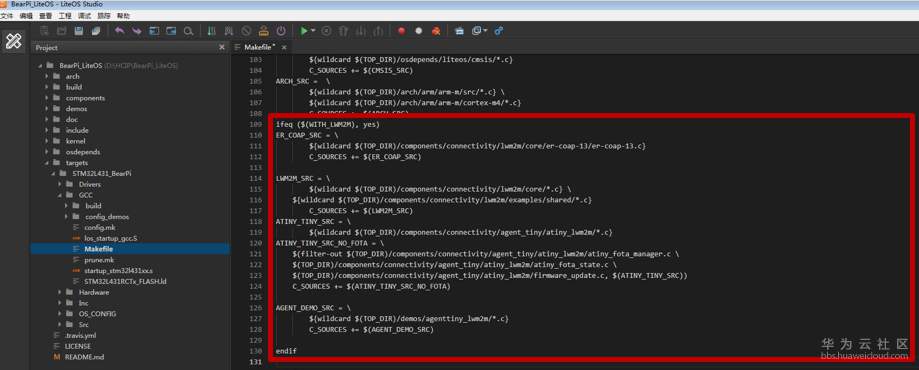Expand the Drivers folder
Screen dimensions: 919x370
pos(60,184)
